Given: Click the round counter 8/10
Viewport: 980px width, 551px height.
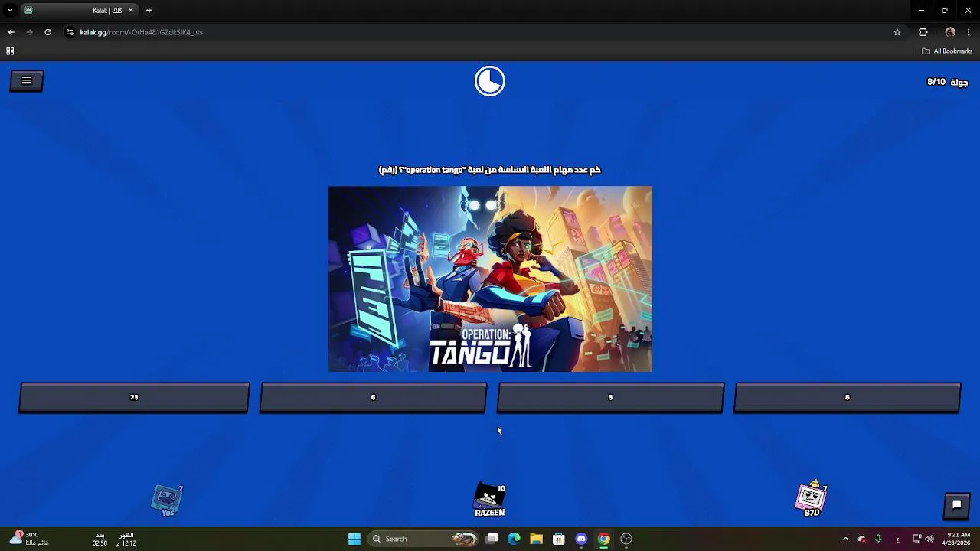Looking at the screenshot, I should (x=947, y=82).
